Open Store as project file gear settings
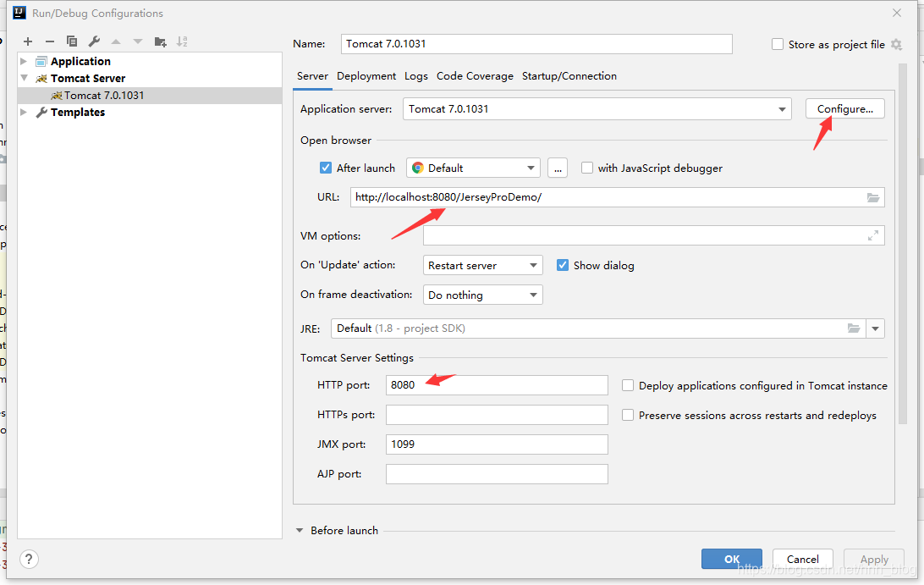 (x=896, y=44)
